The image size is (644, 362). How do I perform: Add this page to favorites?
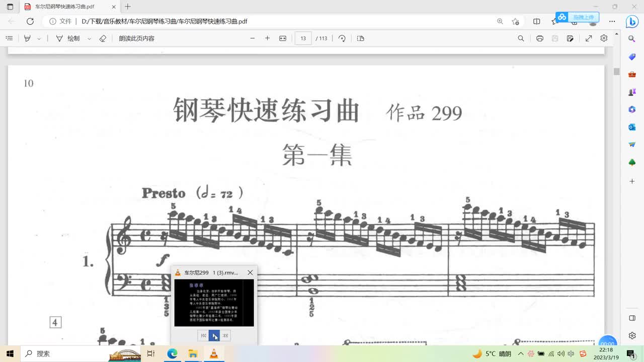tap(515, 22)
